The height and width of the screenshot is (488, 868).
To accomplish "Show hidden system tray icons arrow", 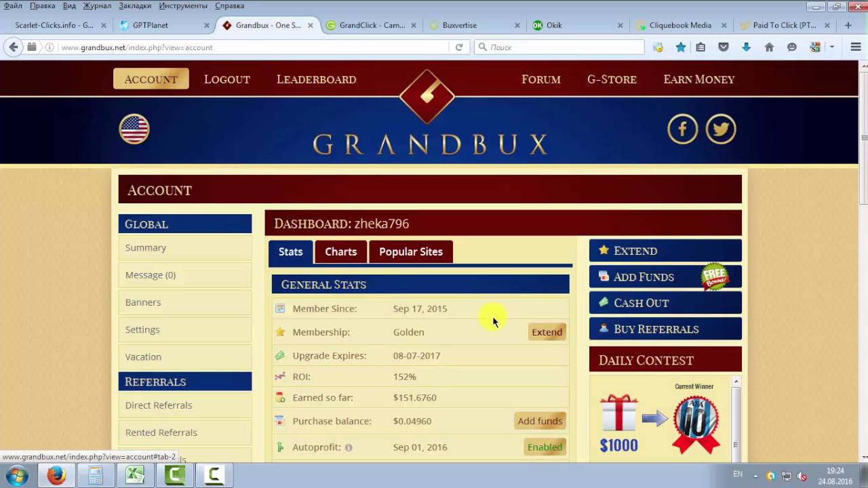I will tap(755, 476).
